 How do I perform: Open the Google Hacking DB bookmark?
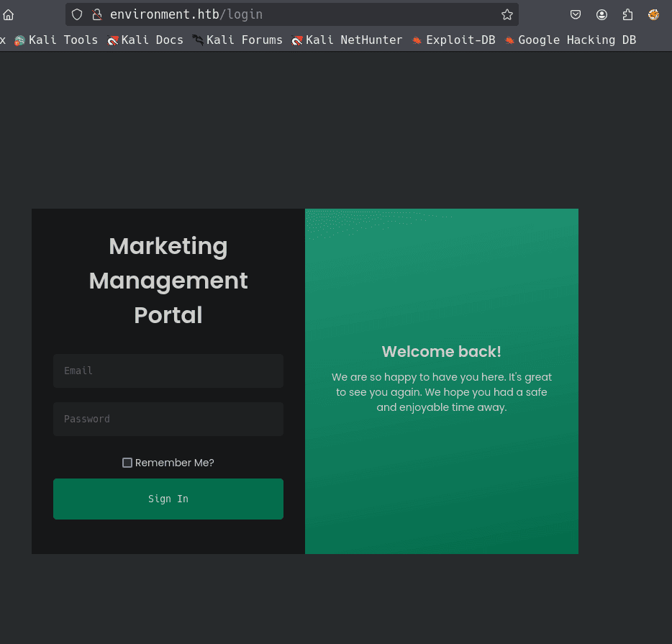[x=570, y=40]
